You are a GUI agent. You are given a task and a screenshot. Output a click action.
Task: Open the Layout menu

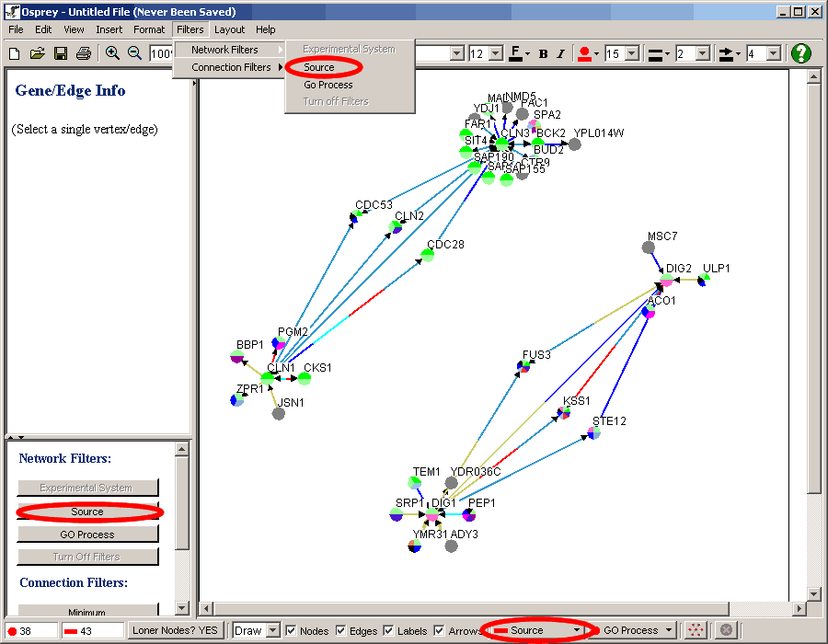[x=229, y=29]
